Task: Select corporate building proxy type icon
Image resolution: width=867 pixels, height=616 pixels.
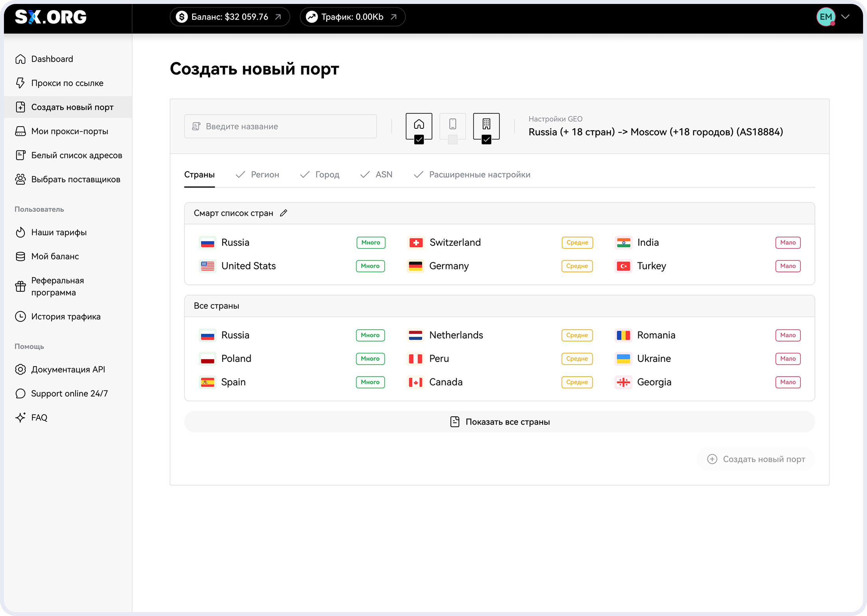Action: [486, 124]
